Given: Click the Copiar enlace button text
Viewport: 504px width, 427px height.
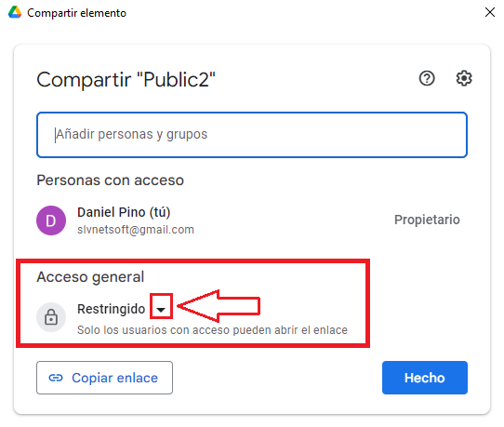Looking at the screenshot, I should (114, 378).
